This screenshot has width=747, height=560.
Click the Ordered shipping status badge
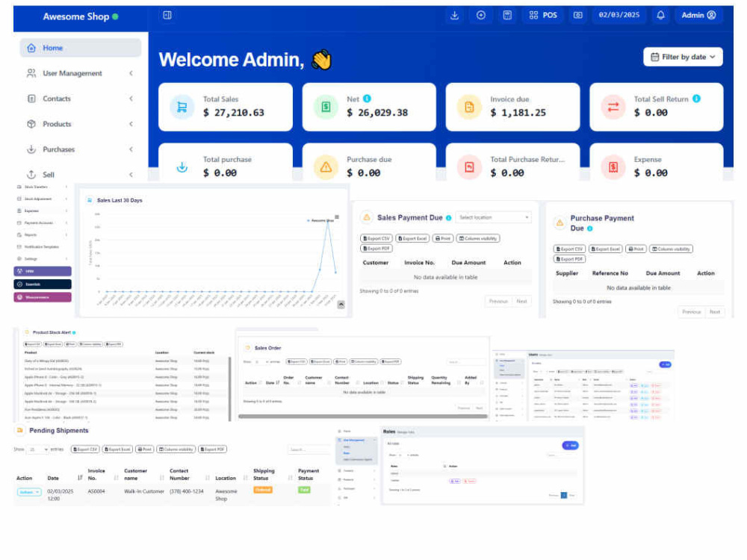click(262, 490)
